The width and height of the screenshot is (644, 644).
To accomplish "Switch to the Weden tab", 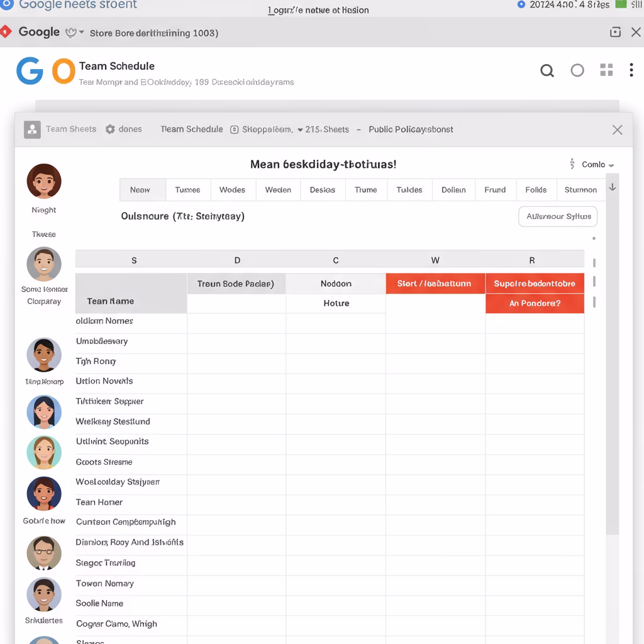I will 278,190.
